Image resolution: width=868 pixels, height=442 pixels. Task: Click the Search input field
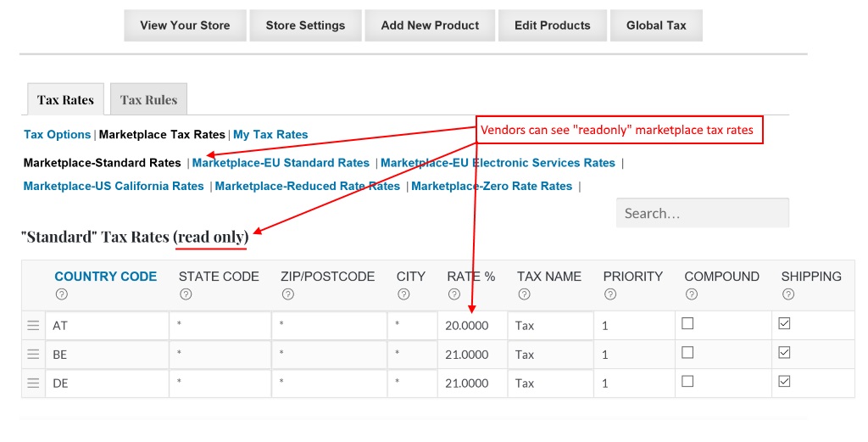pyautogui.click(x=702, y=214)
